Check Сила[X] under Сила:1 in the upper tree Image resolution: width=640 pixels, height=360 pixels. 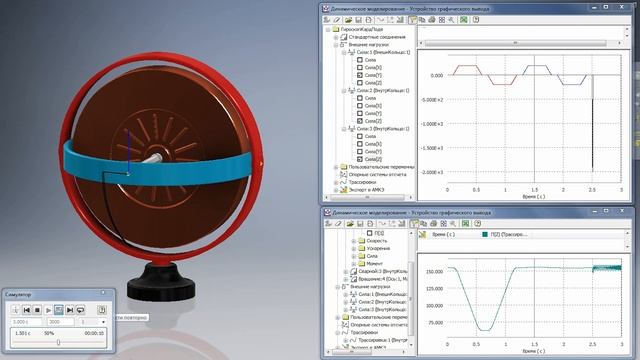pyautogui.click(x=360, y=67)
